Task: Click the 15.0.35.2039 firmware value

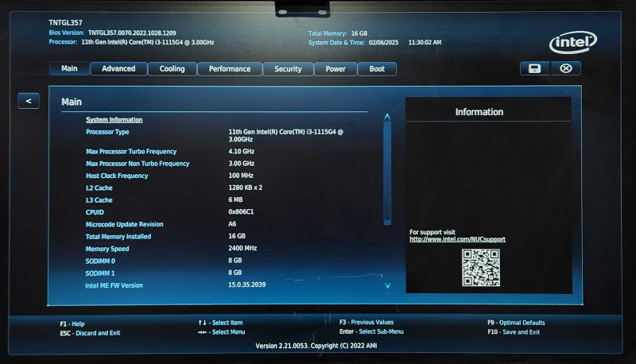Action: tap(247, 285)
